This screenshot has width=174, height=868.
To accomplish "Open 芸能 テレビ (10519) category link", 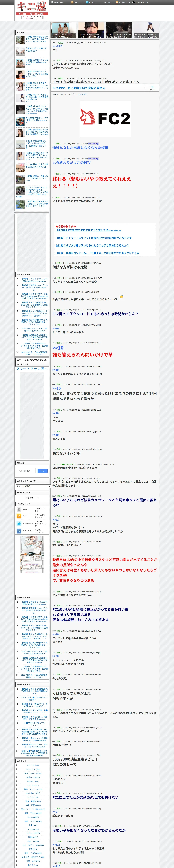I will [33, 789].
